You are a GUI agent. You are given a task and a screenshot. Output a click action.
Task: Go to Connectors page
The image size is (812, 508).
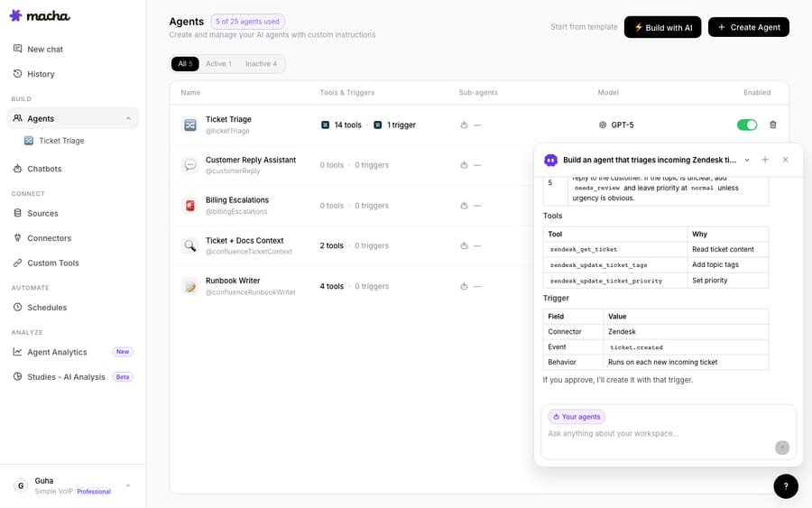50,238
